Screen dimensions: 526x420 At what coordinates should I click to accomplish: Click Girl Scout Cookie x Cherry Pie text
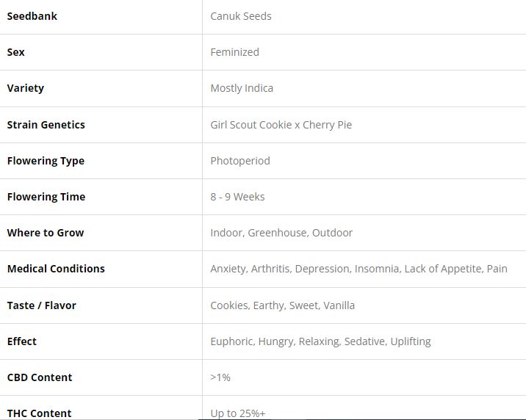click(x=281, y=125)
